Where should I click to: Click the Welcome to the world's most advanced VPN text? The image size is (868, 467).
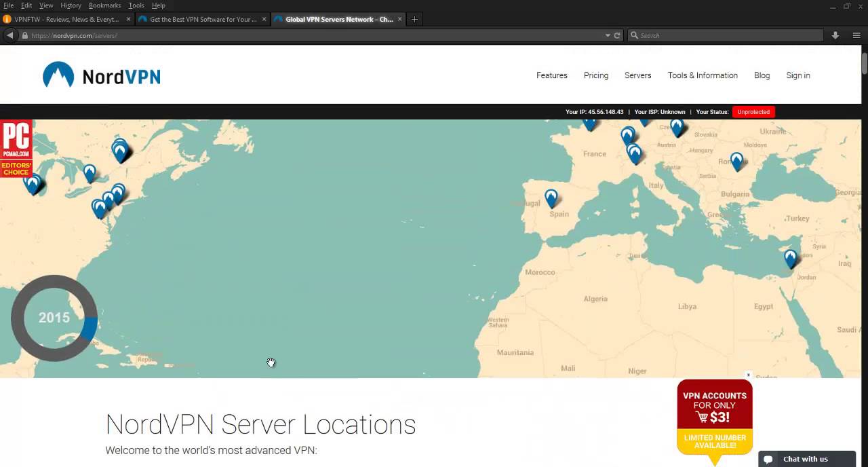211,451
